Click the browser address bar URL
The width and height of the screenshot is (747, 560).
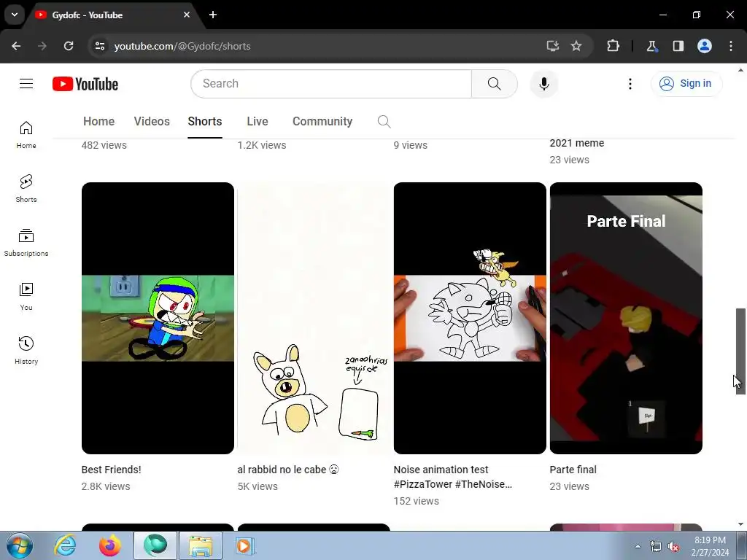182,46
